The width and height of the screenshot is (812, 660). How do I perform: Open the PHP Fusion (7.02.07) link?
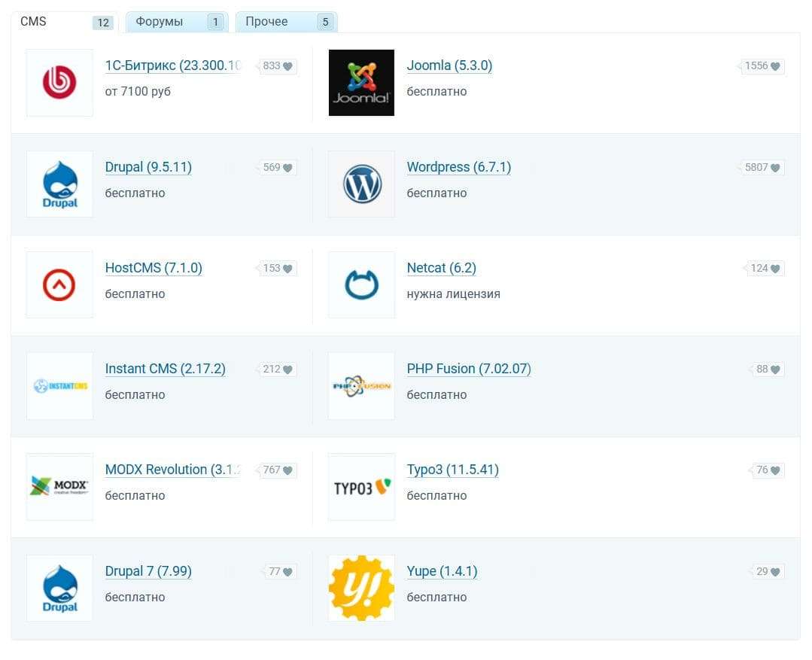click(469, 369)
